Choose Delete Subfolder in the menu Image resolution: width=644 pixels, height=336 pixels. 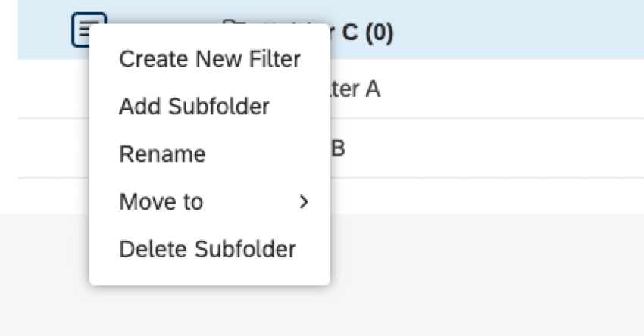pos(208,249)
